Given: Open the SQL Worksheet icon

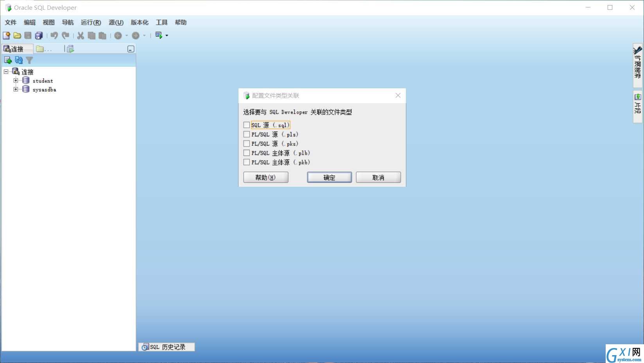Looking at the screenshot, I should 159,35.
